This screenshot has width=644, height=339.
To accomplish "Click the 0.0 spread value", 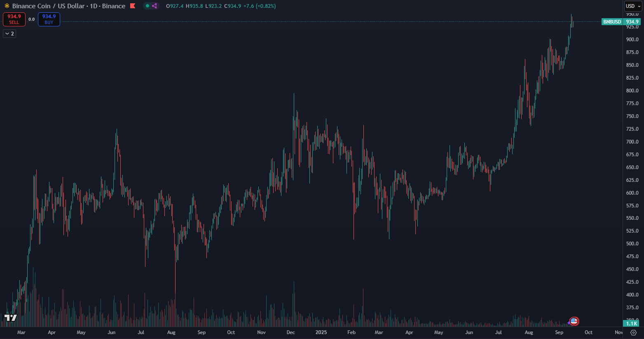I will click(x=32, y=19).
